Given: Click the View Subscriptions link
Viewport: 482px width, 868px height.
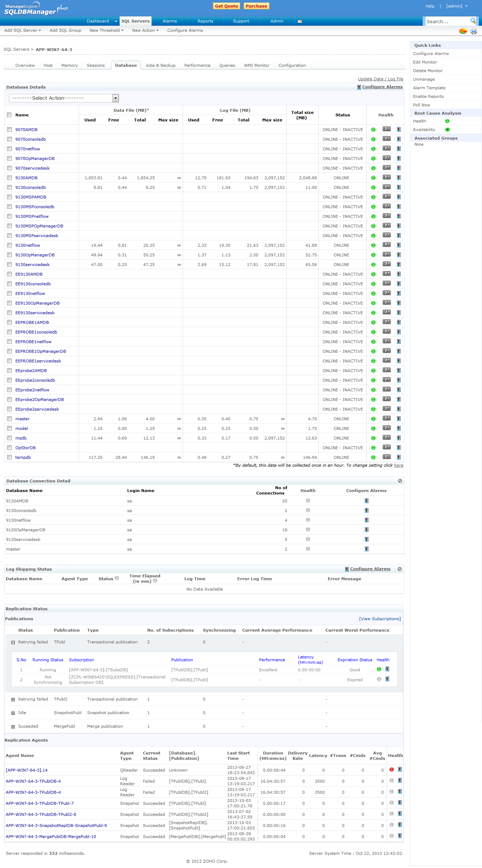Looking at the screenshot, I should pyautogui.click(x=380, y=619).
